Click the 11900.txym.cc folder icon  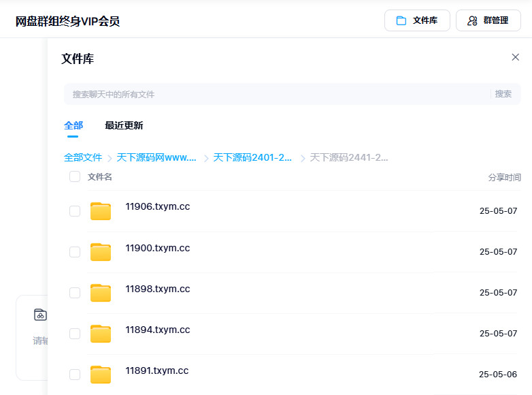click(101, 252)
